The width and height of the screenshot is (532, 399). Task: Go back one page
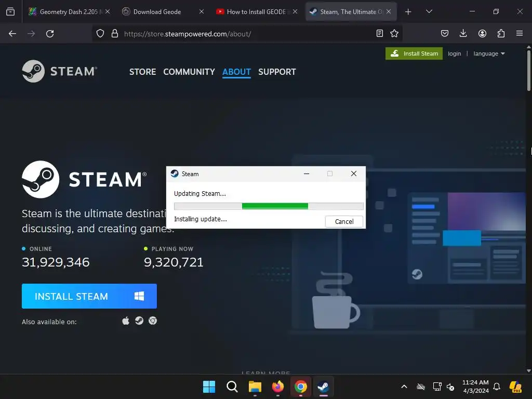click(x=12, y=34)
